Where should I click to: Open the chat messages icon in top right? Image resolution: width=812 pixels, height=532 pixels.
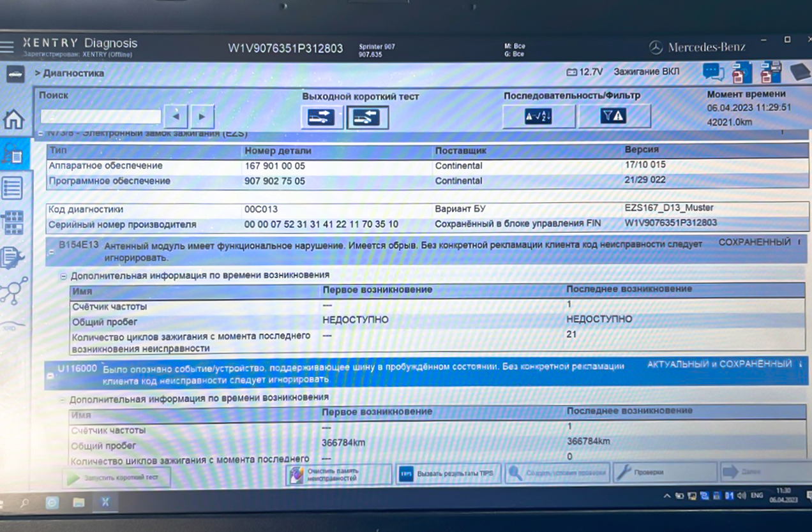tap(713, 71)
